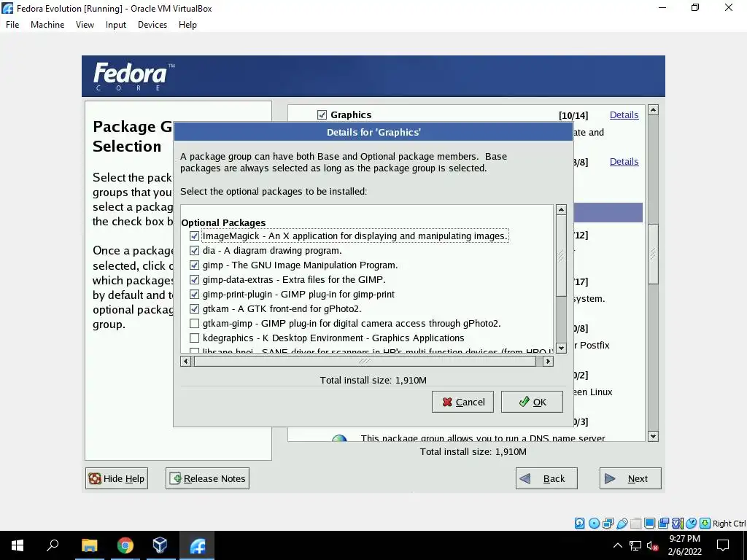
Task: Toggle Graphics package group checkbox
Action: tap(322, 114)
